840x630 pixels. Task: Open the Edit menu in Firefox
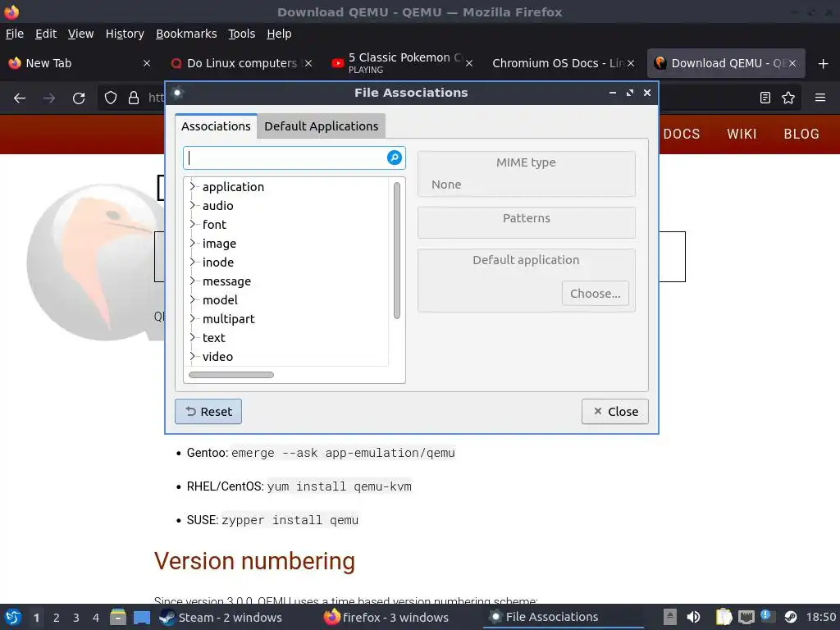(46, 34)
